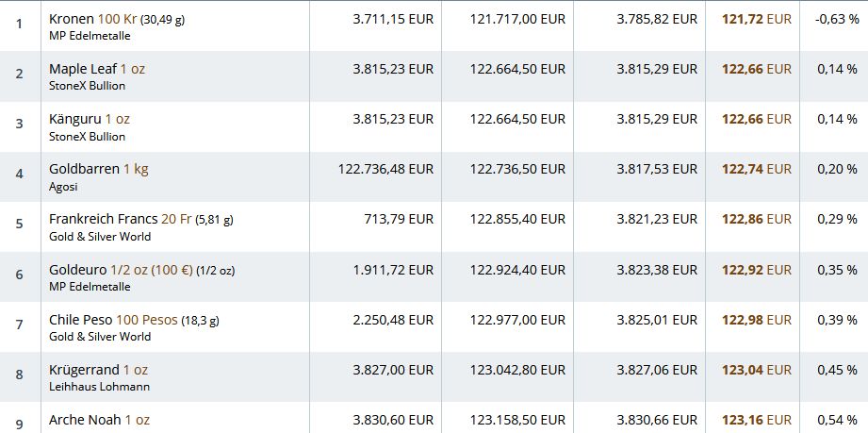Click StoneX Bullion under Maple Leaf
868x433 pixels.
[87, 86]
